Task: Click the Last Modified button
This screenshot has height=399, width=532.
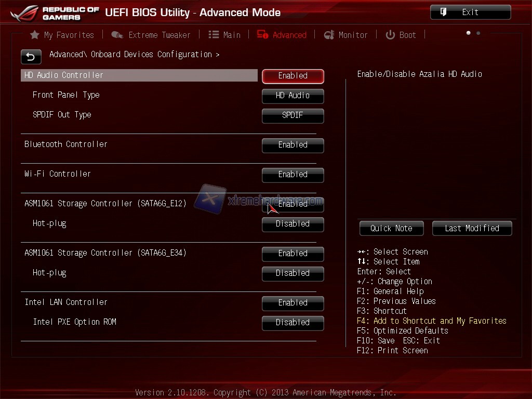Action: (x=472, y=229)
